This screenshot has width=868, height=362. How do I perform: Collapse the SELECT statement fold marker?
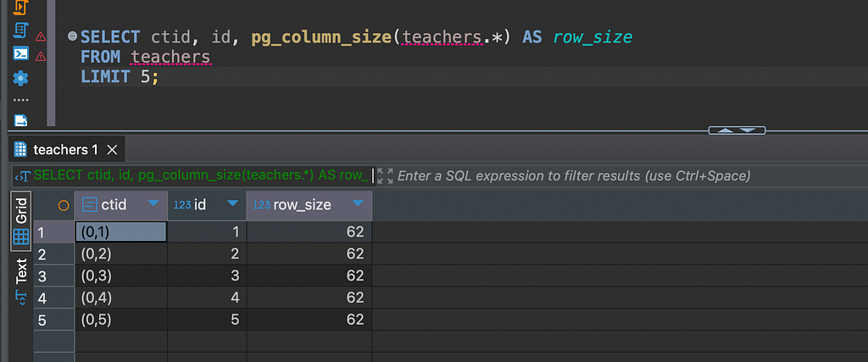(72, 36)
